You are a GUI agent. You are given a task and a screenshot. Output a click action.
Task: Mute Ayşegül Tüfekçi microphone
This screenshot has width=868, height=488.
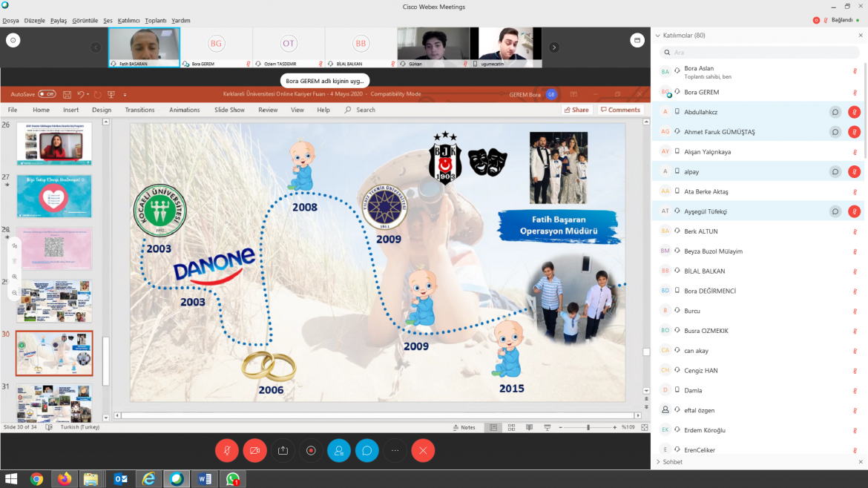coord(854,211)
